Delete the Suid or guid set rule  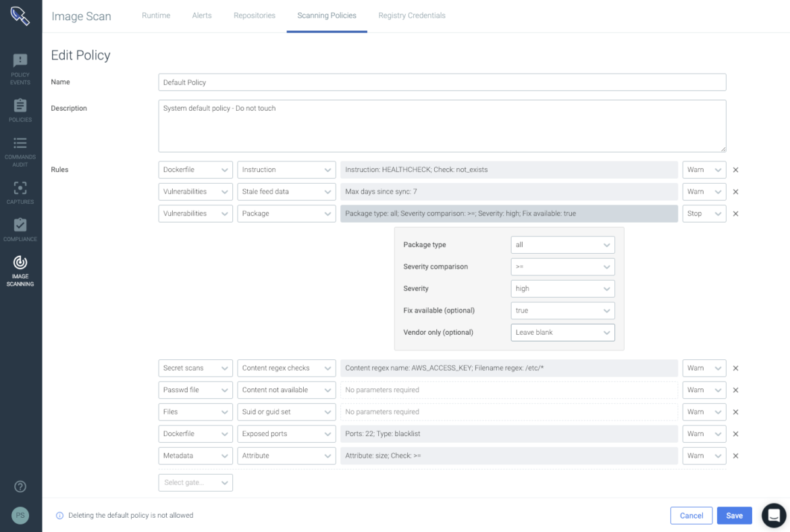tap(735, 412)
